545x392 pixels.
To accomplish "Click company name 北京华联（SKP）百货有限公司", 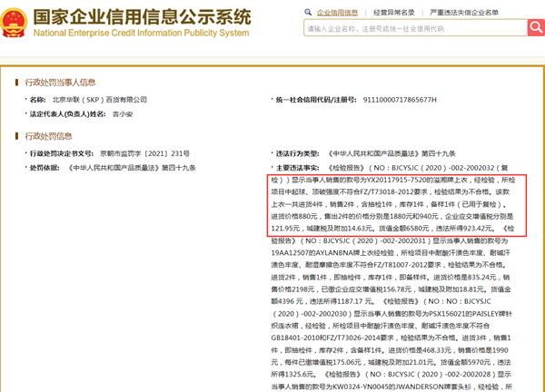I will pyautogui.click(x=99, y=100).
